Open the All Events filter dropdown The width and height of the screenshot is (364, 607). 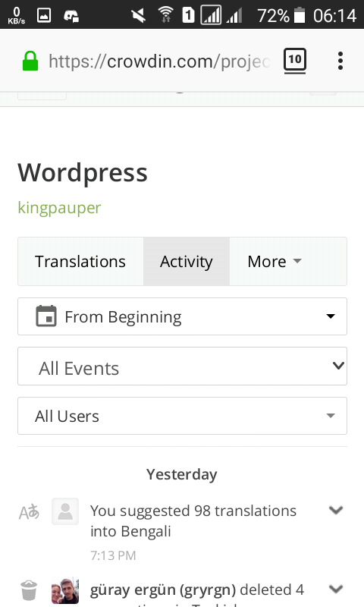[x=182, y=366]
